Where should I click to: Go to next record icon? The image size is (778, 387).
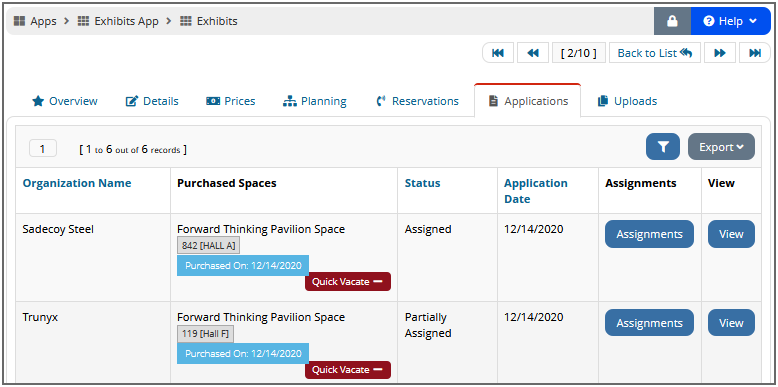pos(720,53)
